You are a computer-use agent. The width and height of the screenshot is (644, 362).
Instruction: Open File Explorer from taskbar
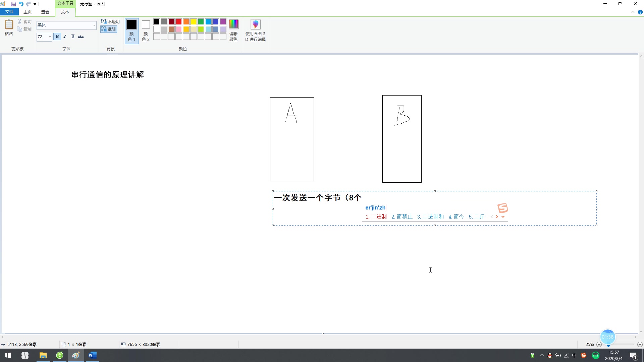pos(43,355)
